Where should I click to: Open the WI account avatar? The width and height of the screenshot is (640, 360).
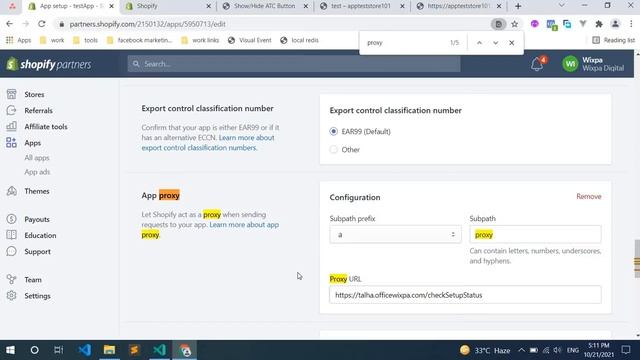coord(570,64)
